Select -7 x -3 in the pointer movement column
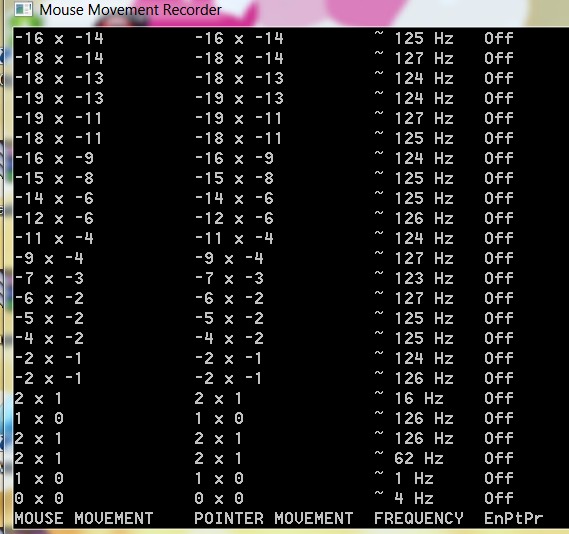Image resolution: width=569 pixels, height=534 pixels. click(x=229, y=278)
